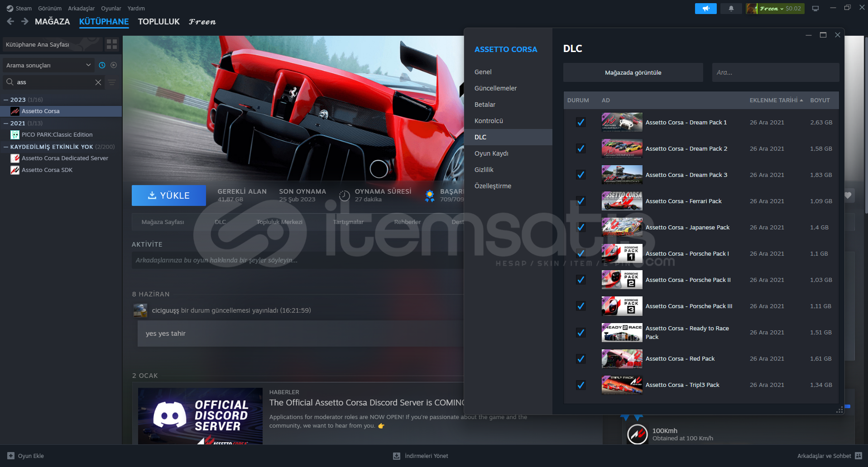
Task: Open advanced library filter options icon
Action: pos(112,82)
